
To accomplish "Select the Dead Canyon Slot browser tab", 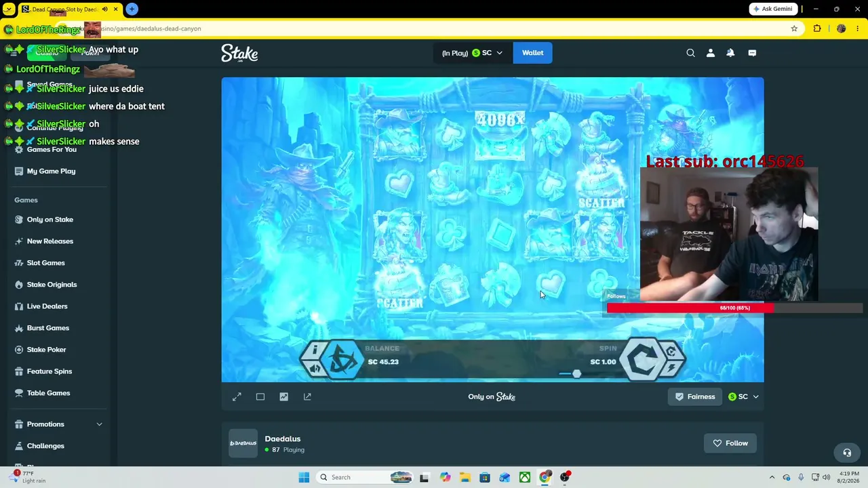I will coord(69,9).
